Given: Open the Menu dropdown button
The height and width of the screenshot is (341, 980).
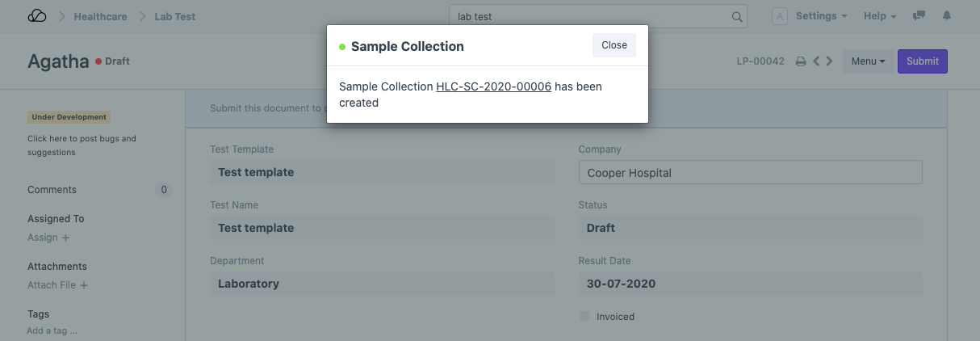Looking at the screenshot, I should 868,61.
